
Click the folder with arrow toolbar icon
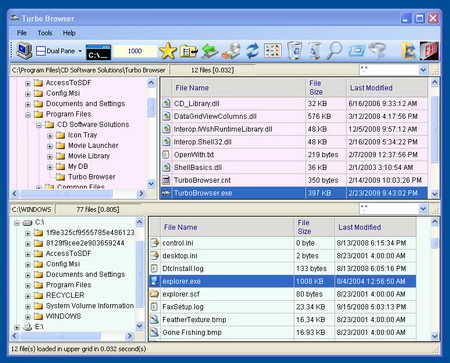189,51
